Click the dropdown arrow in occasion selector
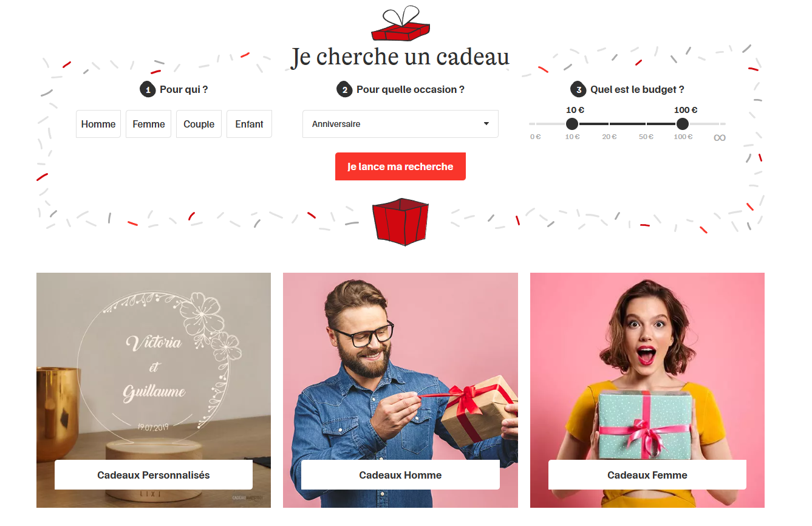Viewport: 812px width, 526px height. (486, 124)
